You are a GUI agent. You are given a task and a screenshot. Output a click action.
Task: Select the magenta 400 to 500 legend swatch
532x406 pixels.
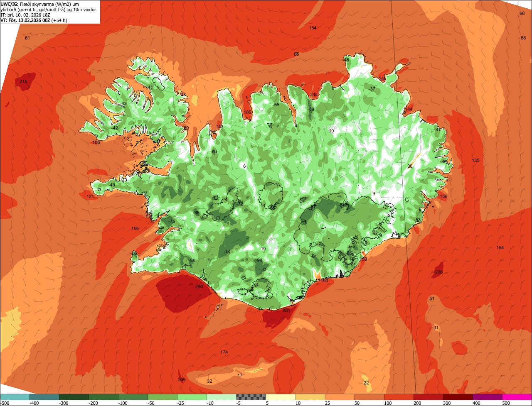488,397
